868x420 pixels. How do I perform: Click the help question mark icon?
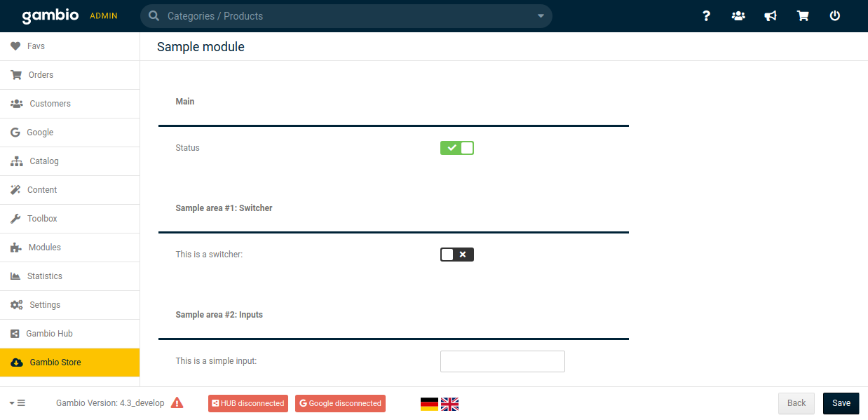706,16
